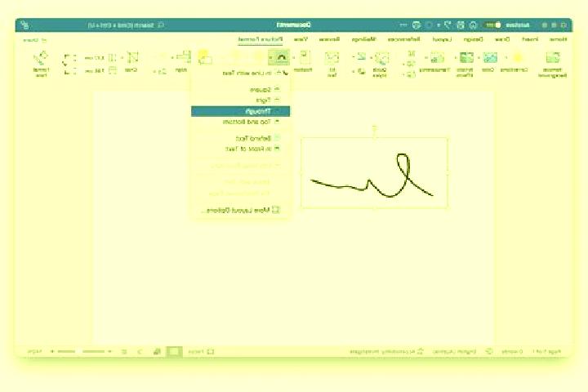Click the Print icon in title bar
The height and width of the screenshot is (392, 588).
[x=416, y=25]
